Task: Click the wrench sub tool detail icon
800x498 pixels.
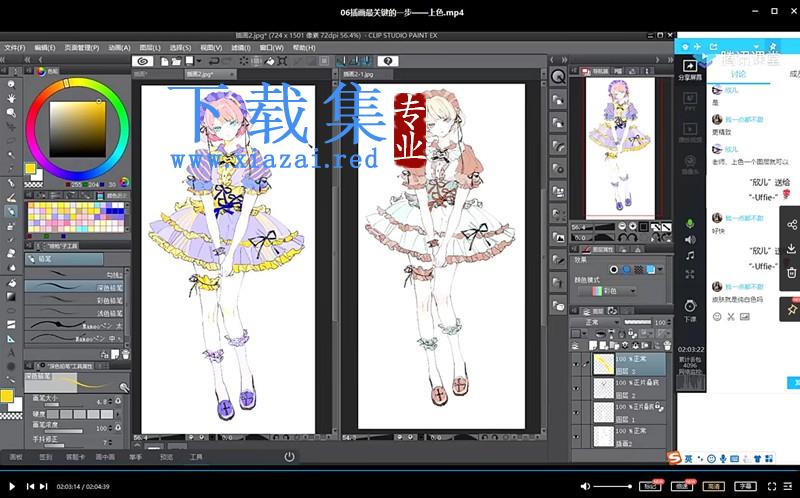Action: [124, 387]
